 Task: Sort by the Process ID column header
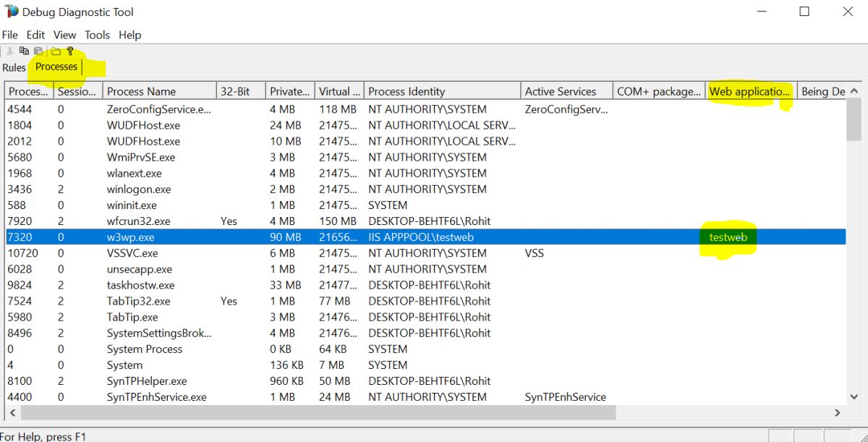(28, 91)
